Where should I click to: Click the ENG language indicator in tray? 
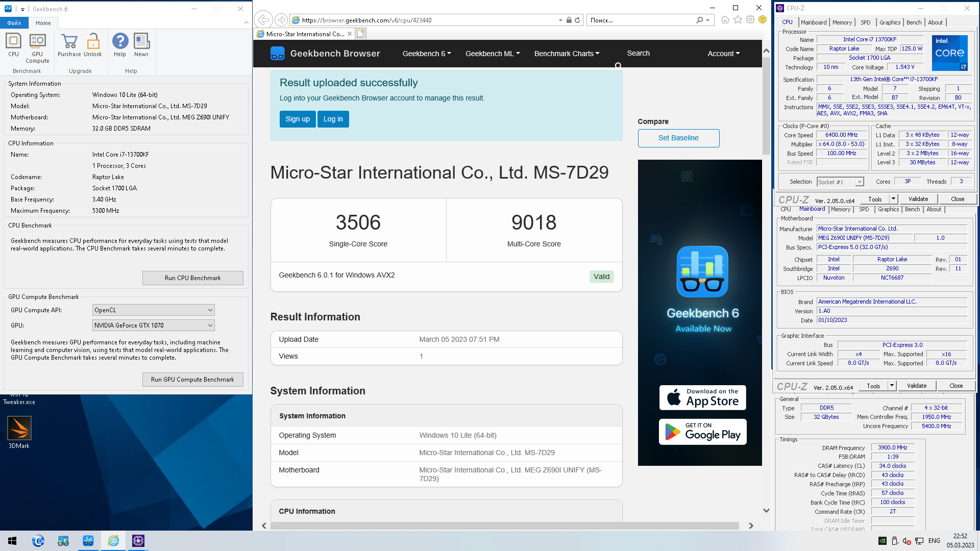click(934, 541)
